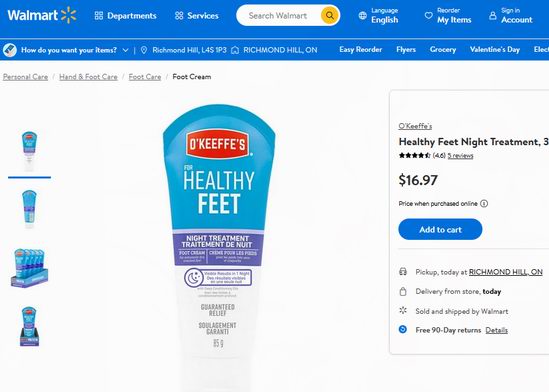Click the Sign in Account person icon
The width and height of the screenshot is (549, 392).
(x=493, y=15)
